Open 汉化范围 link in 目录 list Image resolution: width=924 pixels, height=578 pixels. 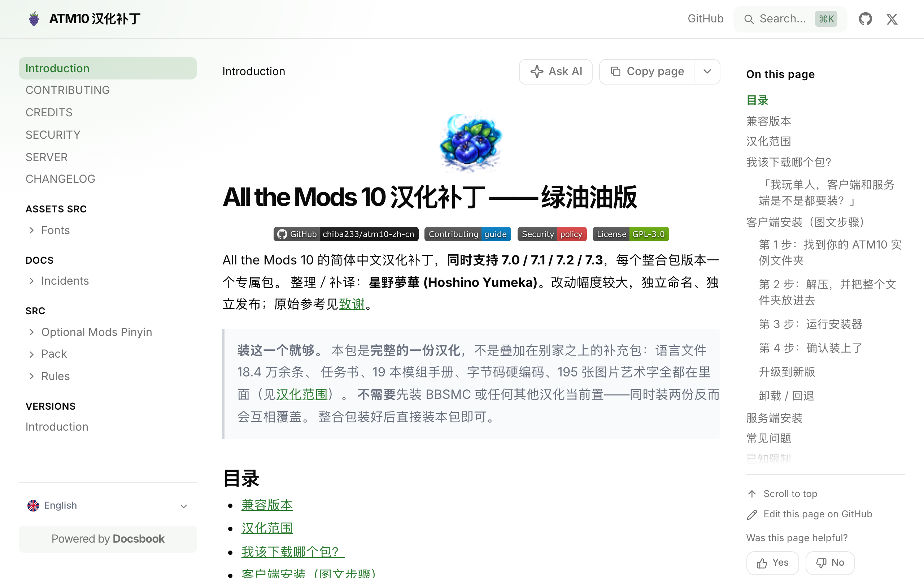[267, 528]
